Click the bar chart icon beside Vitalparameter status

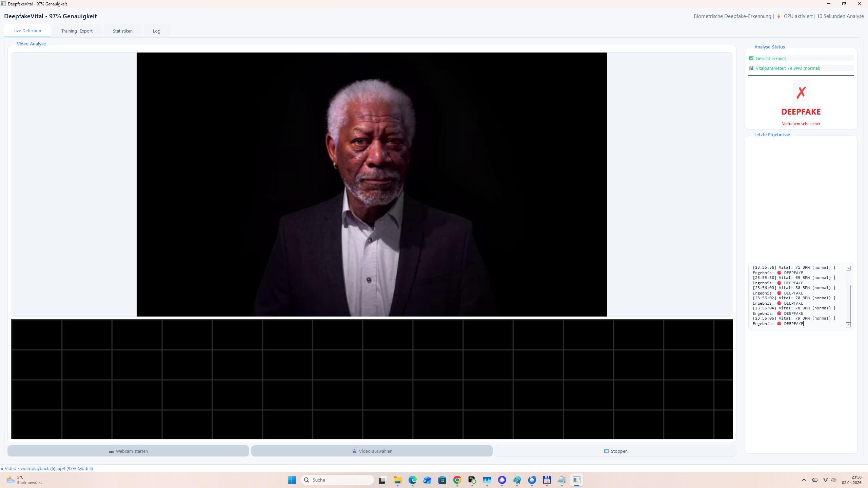click(752, 68)
